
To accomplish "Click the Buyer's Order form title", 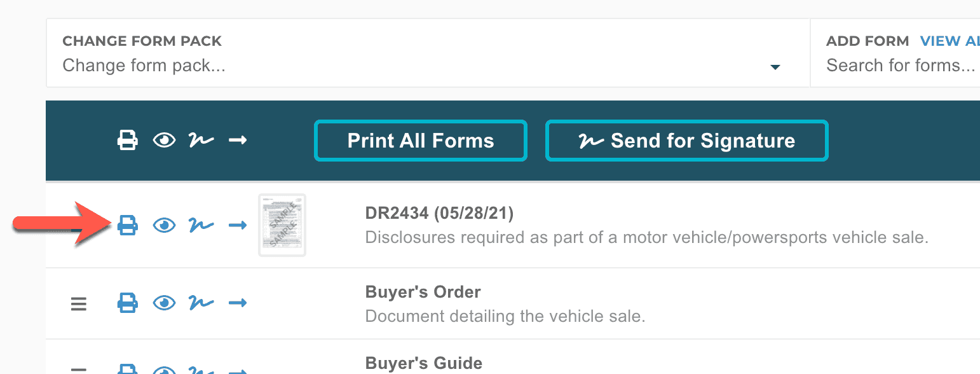I will [x=423, y=292].
